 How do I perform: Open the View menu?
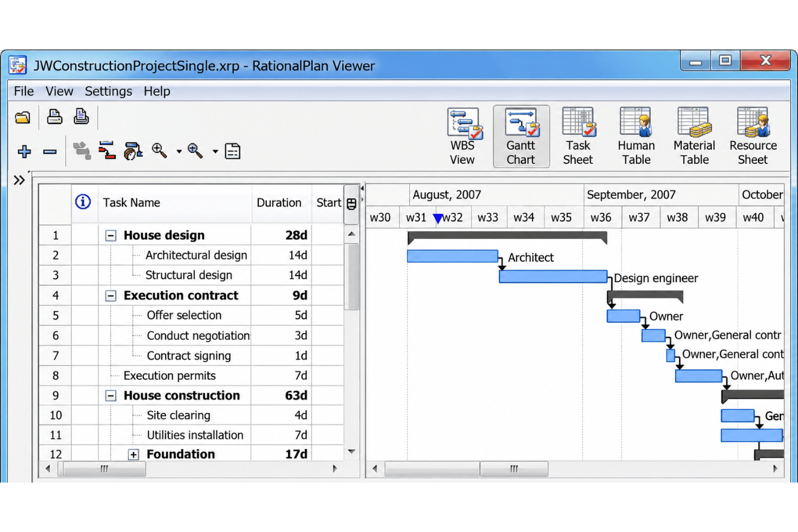(x=59, y=91)
